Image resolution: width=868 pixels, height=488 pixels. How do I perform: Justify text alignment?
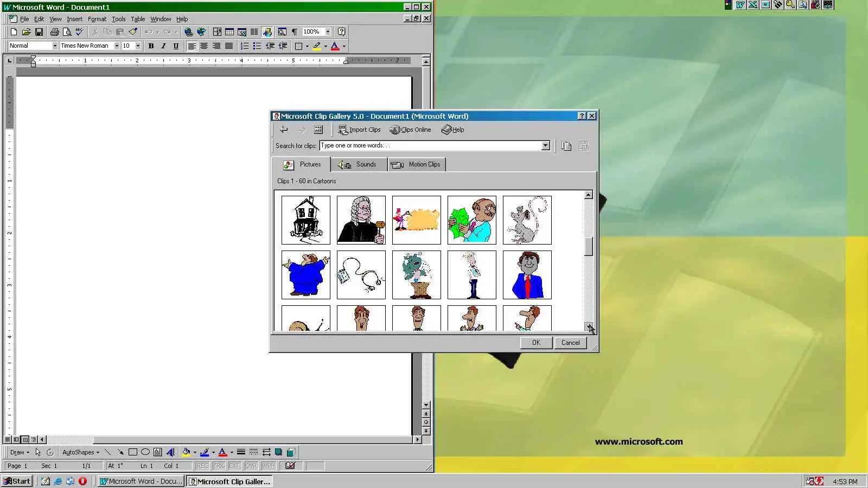[229, 46]
